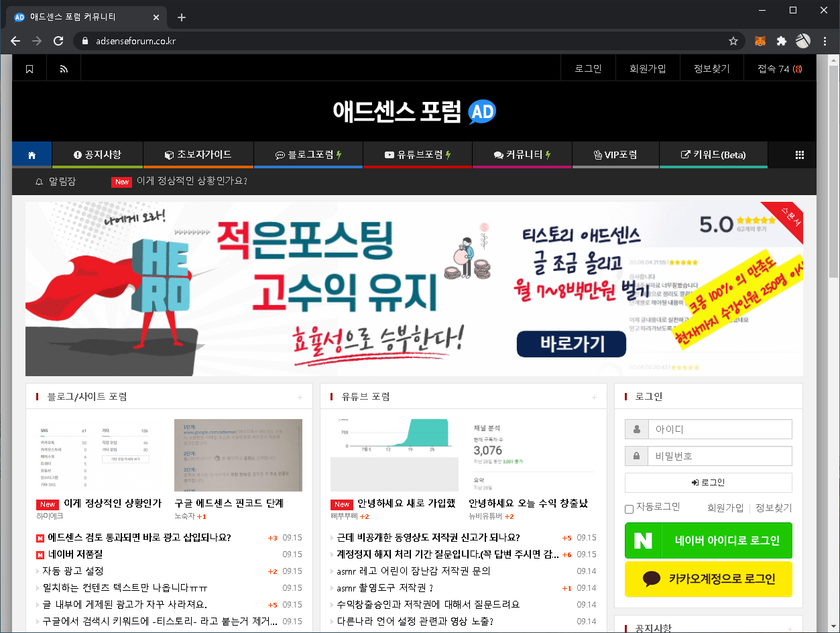Open a new browser tab
840x633 pixels.
tap(182, 17)
